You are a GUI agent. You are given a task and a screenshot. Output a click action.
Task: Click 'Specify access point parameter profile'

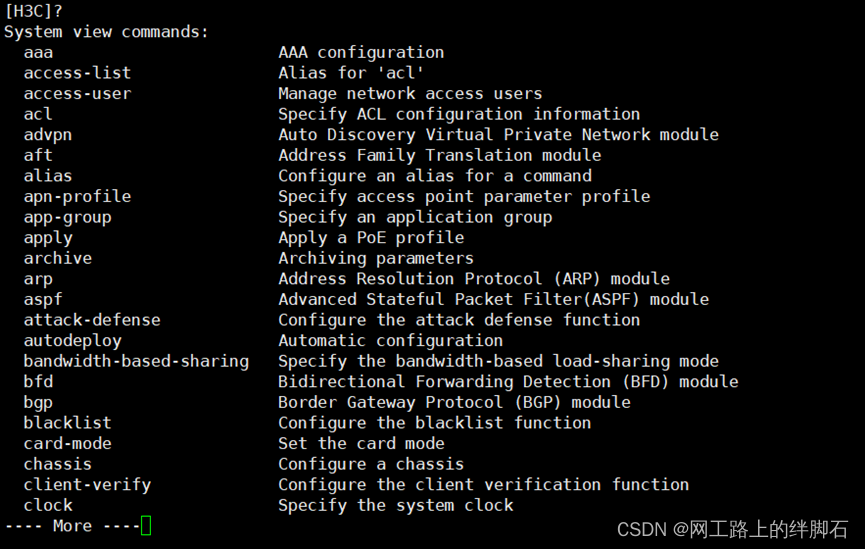coord(464,196)
